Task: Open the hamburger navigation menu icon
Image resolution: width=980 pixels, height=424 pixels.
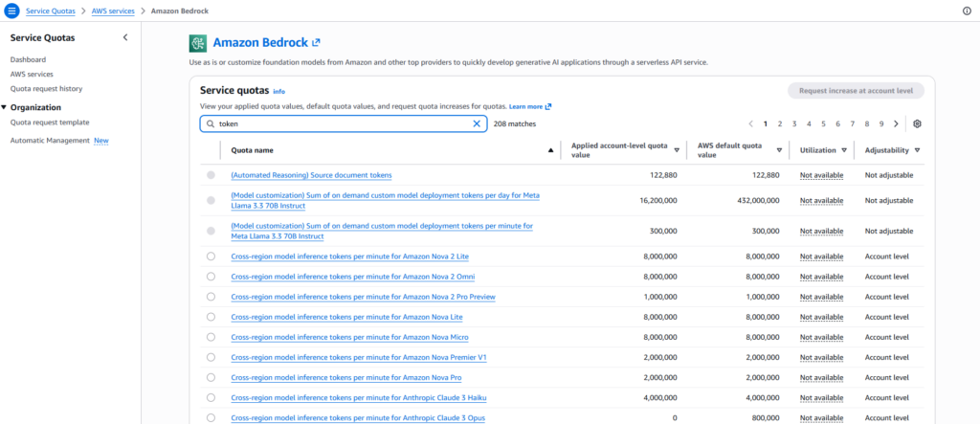Action: click(12, 11)
